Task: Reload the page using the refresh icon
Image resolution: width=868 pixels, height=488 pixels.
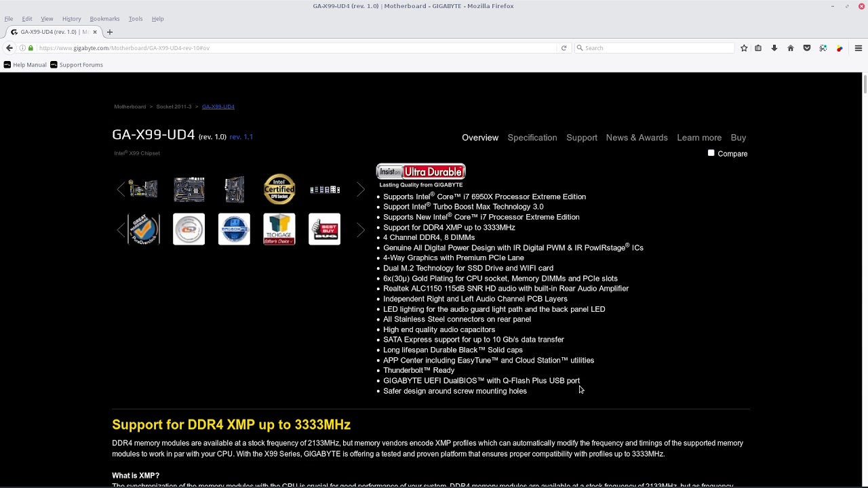Action: pos(564,48)
